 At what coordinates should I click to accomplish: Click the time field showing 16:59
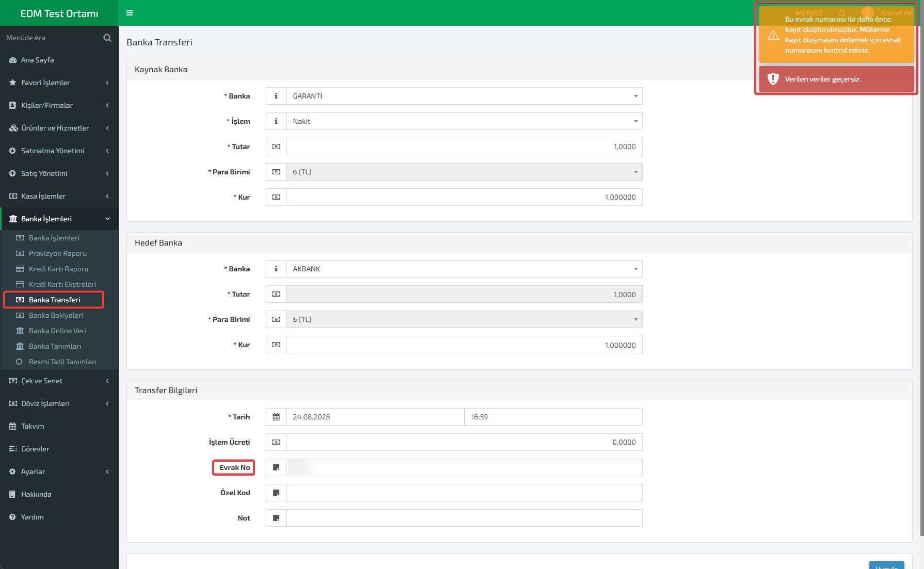553,417
